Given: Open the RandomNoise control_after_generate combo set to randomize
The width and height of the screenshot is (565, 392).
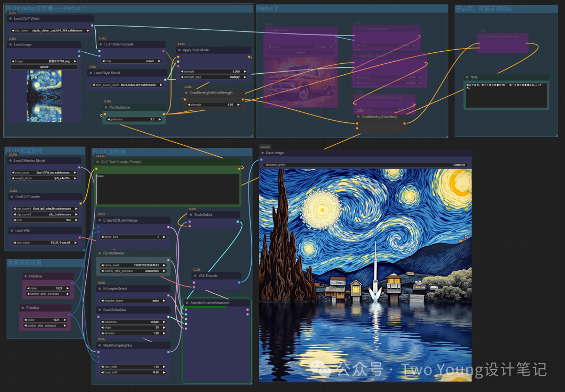Looking at the screenshot, I should pos(133,271).
